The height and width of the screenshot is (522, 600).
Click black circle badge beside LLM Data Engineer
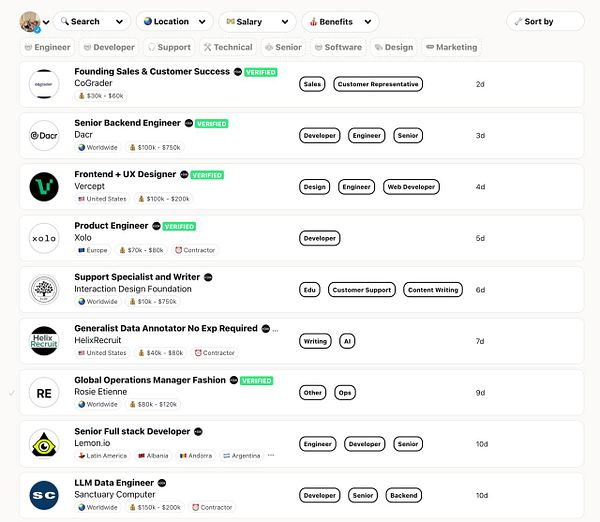point(162,483)
